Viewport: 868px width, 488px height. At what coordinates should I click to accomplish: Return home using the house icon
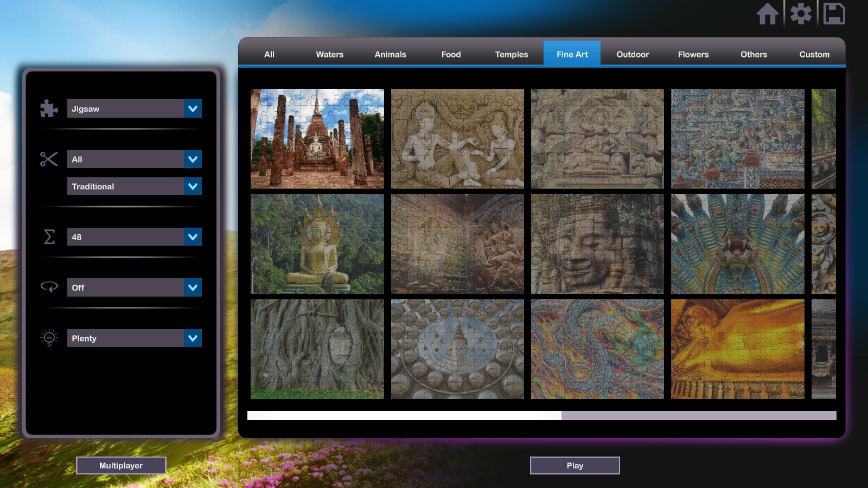click(768, 14)
